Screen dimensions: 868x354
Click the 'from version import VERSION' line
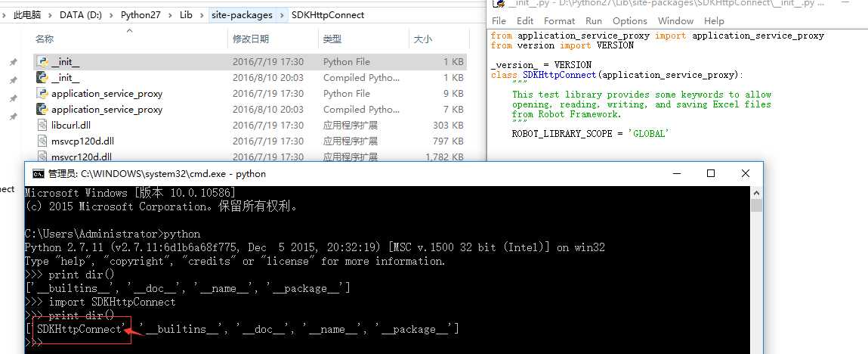pyautogui.click(x=562, y=45)
